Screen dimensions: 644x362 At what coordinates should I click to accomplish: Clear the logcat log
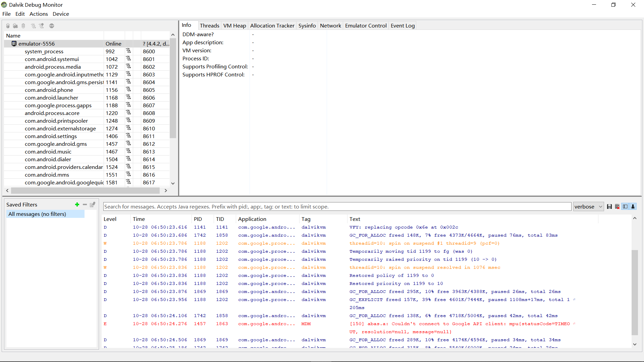coord(617,206)
